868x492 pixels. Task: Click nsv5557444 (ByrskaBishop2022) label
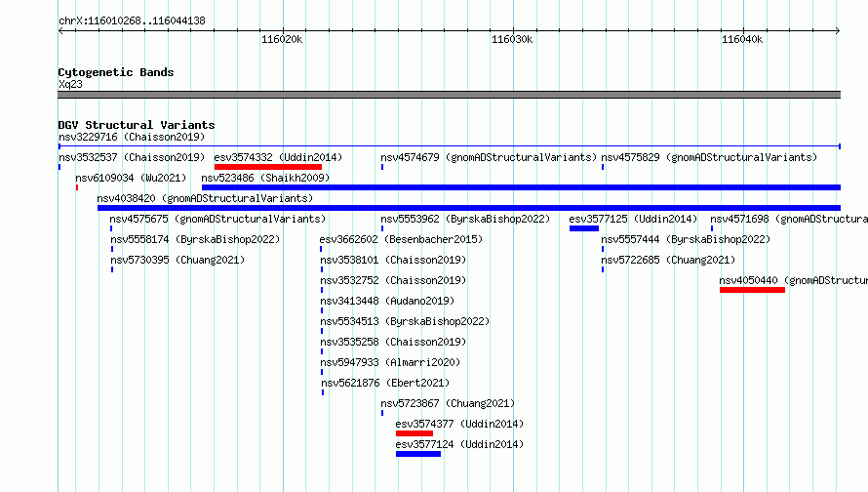[686, 239]
